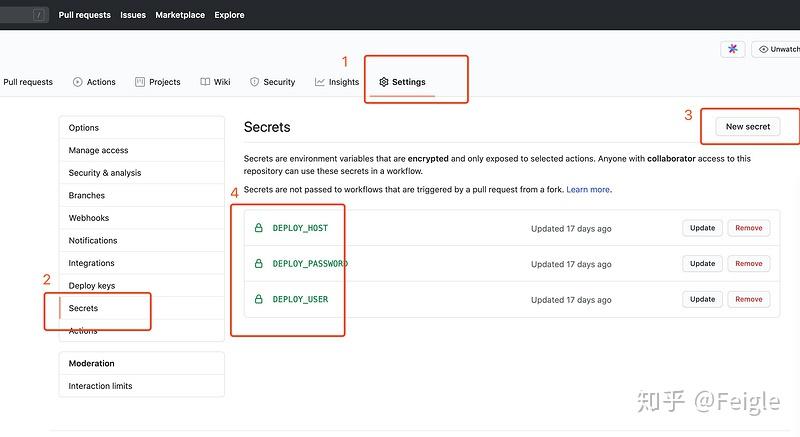Click the Actions play icon

tap(78, 82)
